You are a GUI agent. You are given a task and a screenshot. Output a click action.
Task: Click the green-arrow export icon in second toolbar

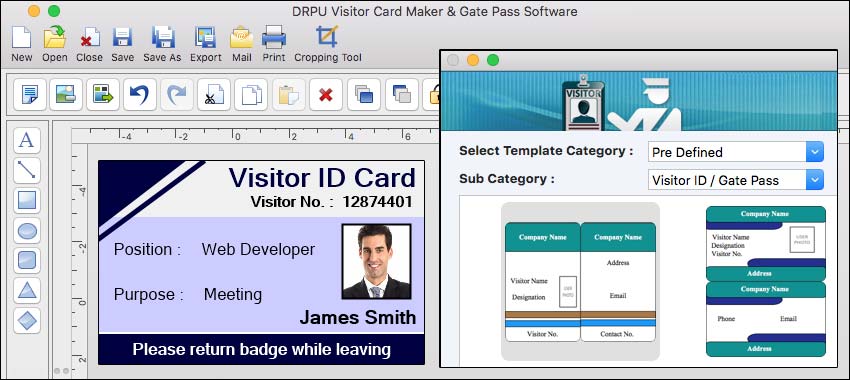point(103,95)
